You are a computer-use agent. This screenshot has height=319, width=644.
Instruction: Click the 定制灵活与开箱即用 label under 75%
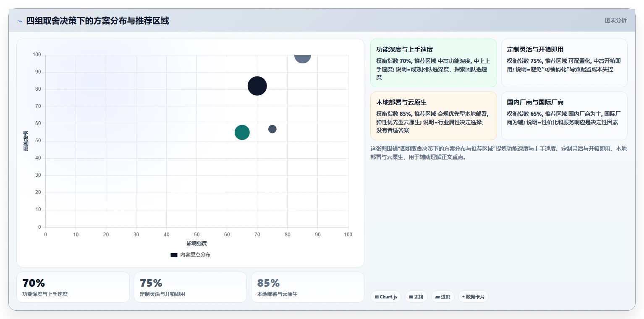[162, 294]
